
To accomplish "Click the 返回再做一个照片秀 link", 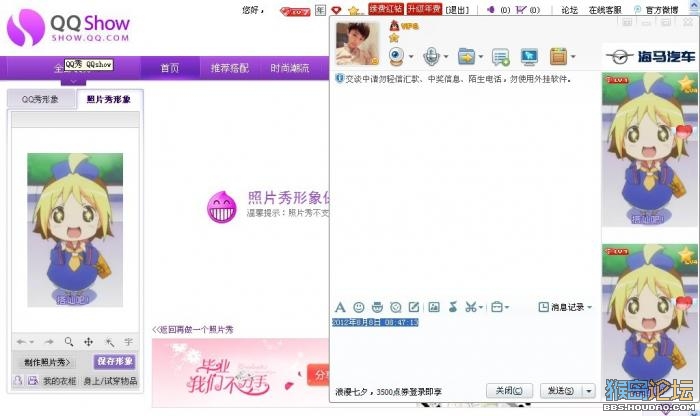I will tap(193, 329).
